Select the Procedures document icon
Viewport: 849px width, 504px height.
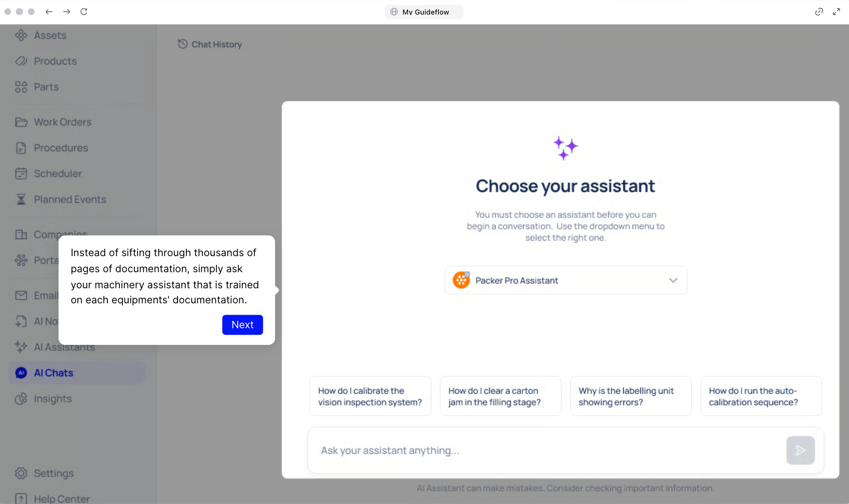21,148
